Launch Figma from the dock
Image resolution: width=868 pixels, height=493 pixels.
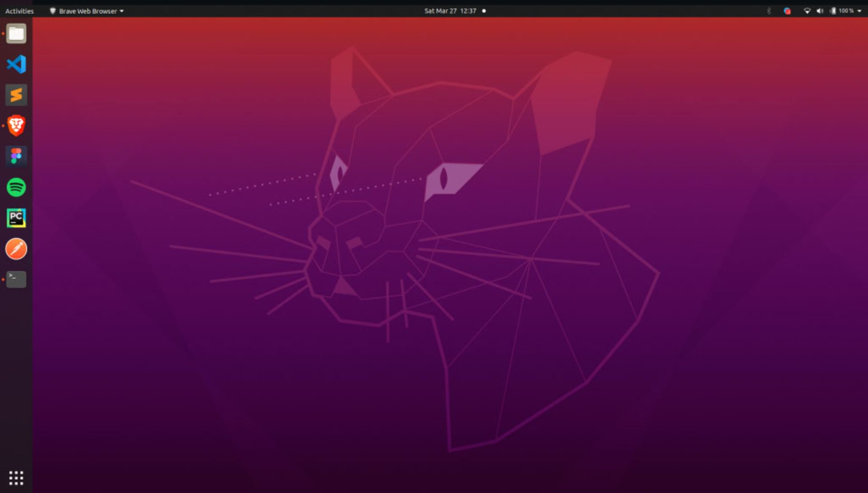pos(16,156)
